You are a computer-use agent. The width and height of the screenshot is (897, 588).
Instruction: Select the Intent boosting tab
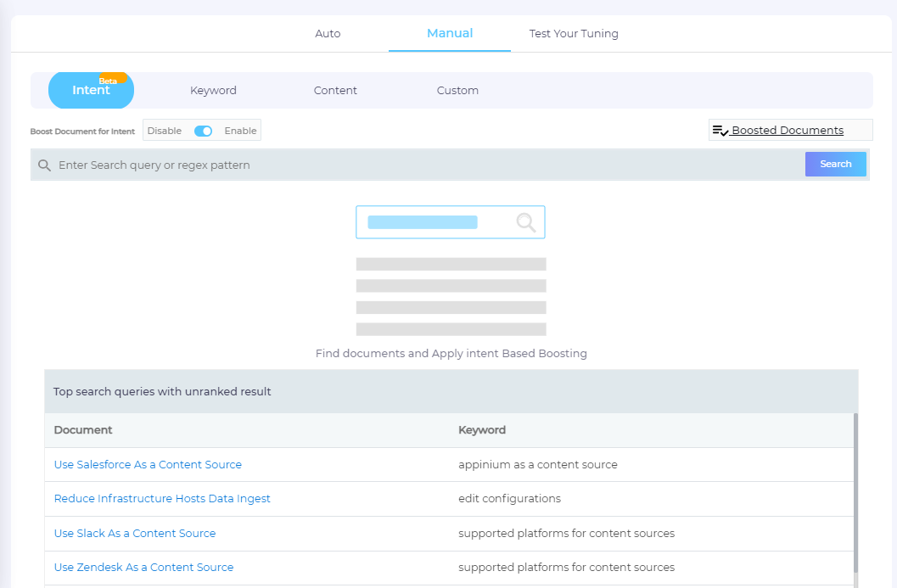point(91,92)
